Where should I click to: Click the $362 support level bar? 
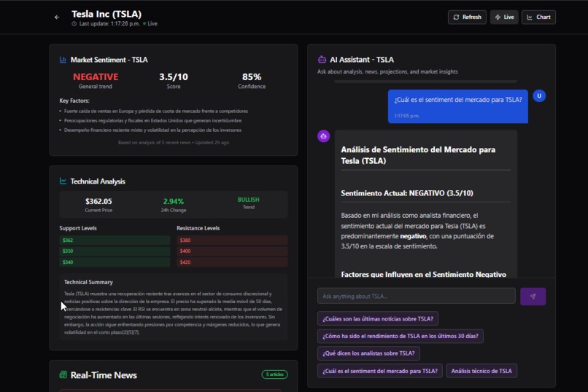click(x=115, y=240)
